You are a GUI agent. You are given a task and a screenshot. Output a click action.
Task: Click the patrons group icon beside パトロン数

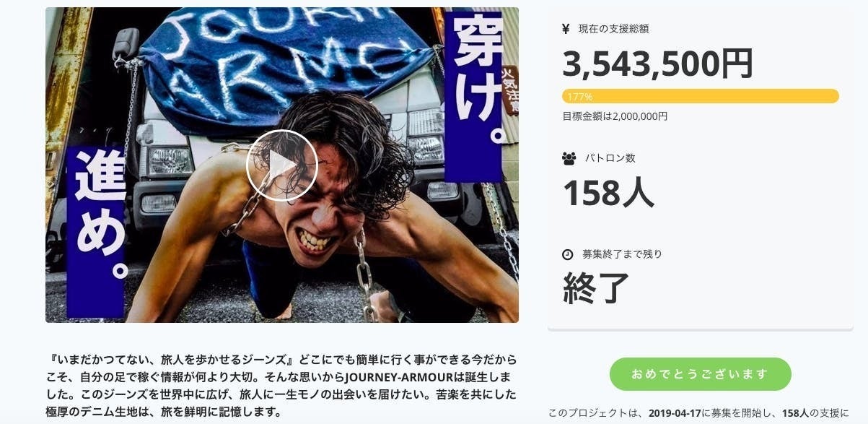(569, 158)
